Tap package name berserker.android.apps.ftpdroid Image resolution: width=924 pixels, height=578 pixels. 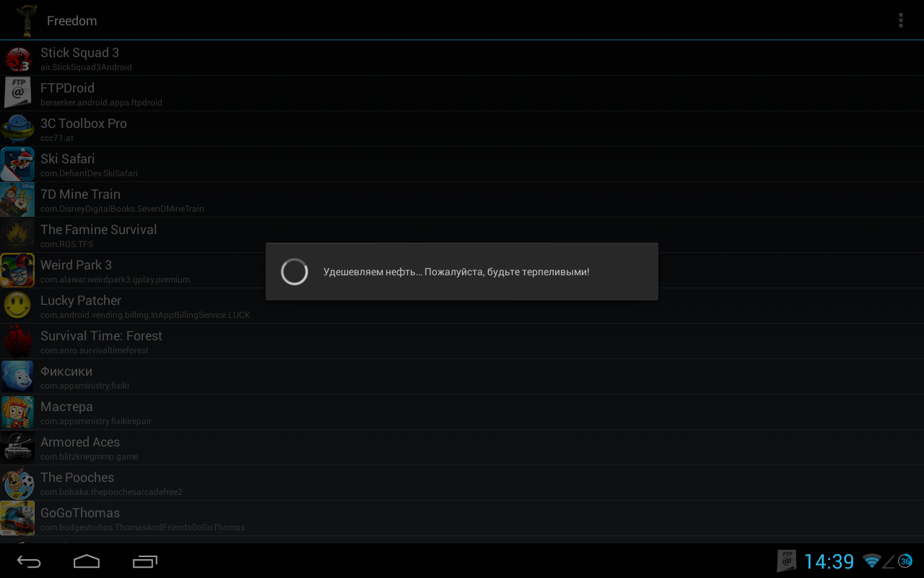tap(101, 103)
